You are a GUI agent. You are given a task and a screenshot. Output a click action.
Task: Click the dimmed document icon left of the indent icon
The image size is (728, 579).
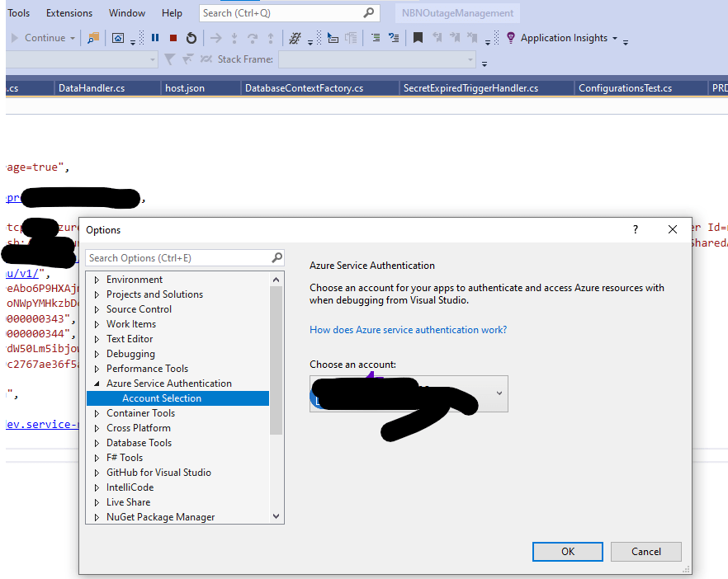[x=351, y=38]
